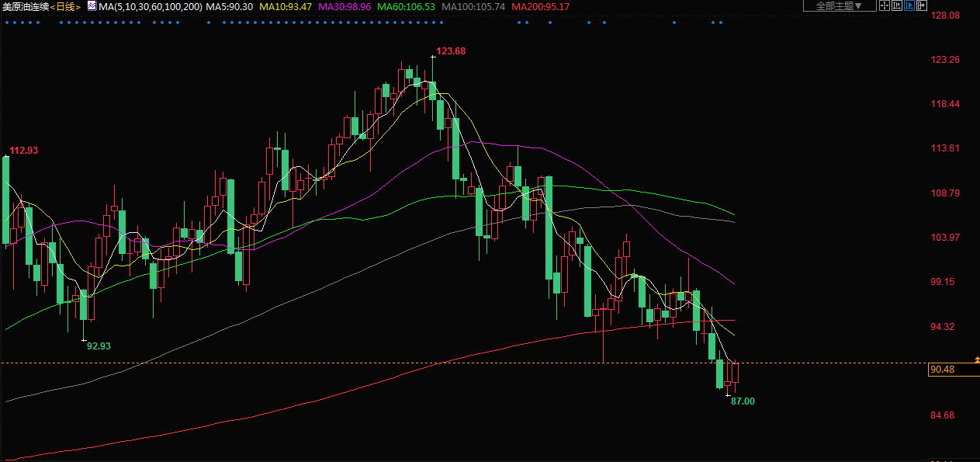Click the gray MA100:105.74 label
980x462 pixels.
click(473, 6)
